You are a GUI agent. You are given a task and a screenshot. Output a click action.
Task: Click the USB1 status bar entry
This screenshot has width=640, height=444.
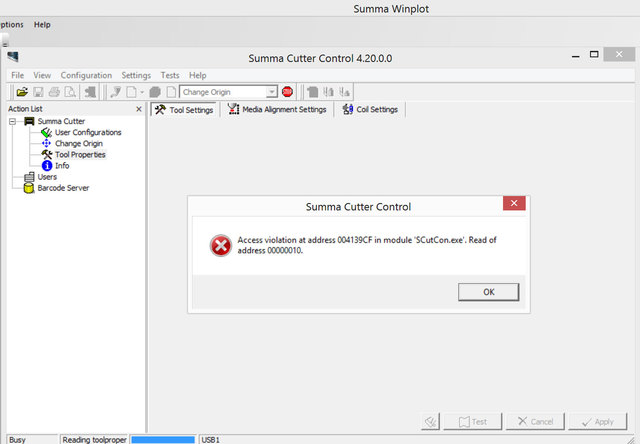tap(210, 440)
